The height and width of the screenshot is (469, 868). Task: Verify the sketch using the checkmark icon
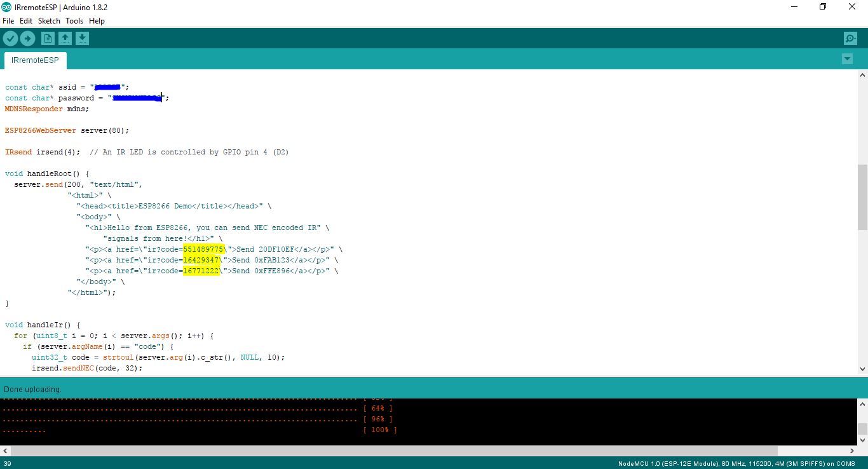coord(10,38)
